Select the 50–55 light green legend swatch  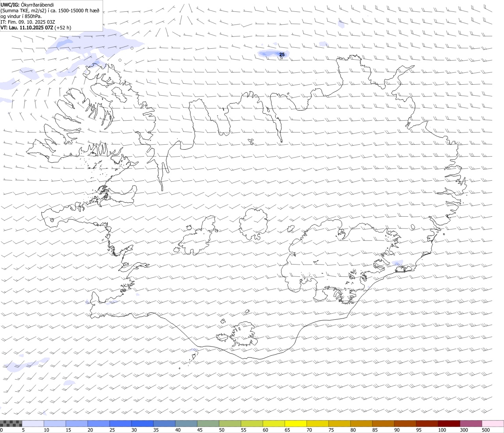coord(230,423)
